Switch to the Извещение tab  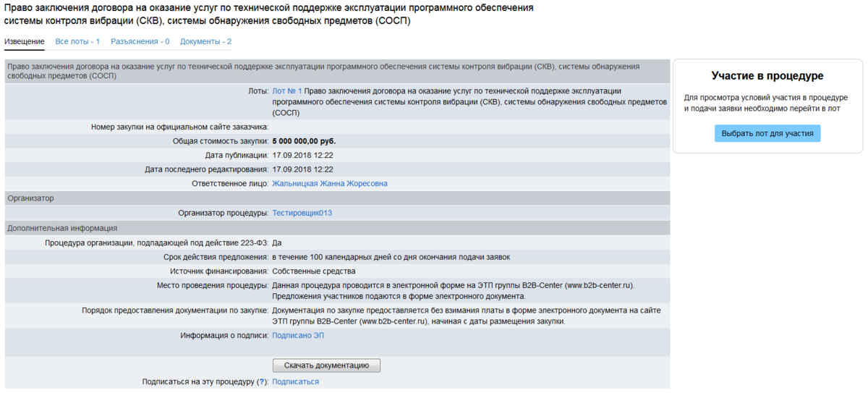tap(24, 42)
